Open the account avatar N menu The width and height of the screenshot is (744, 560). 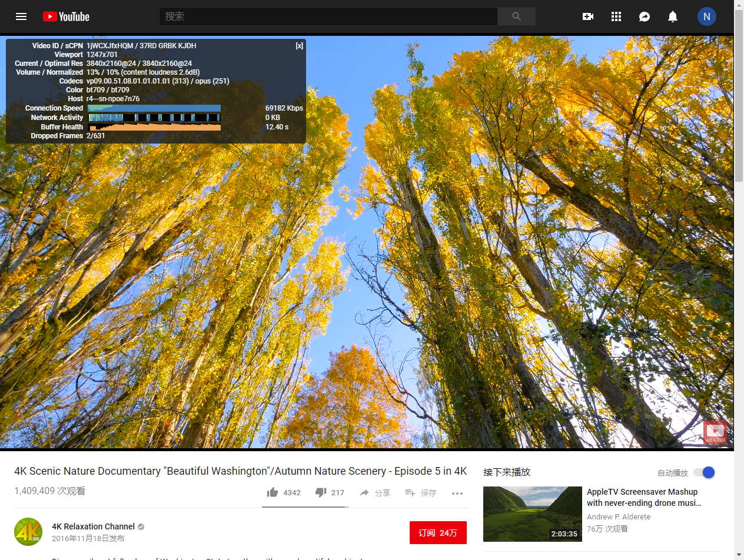pyautogui.click(x=706, y=16)
